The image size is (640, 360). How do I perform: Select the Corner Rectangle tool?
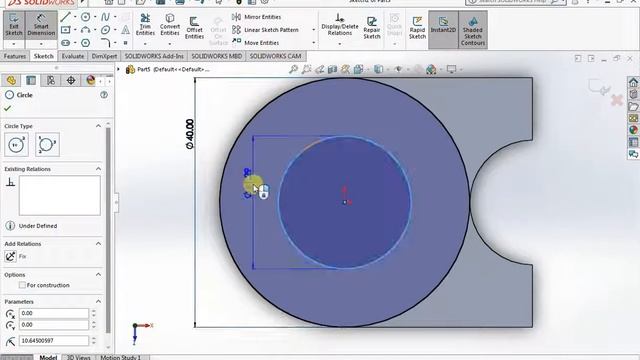65,30
